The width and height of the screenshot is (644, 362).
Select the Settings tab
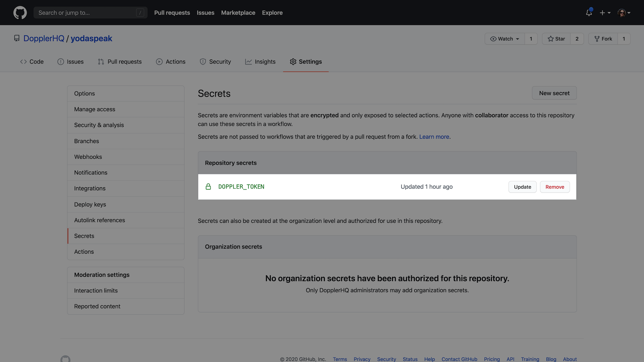(306, 62)
